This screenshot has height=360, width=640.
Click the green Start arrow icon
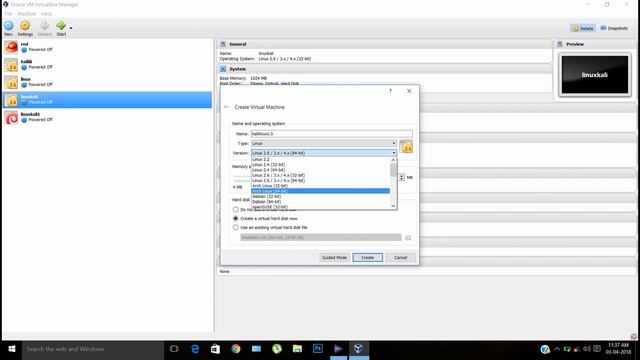coord(61,26)
